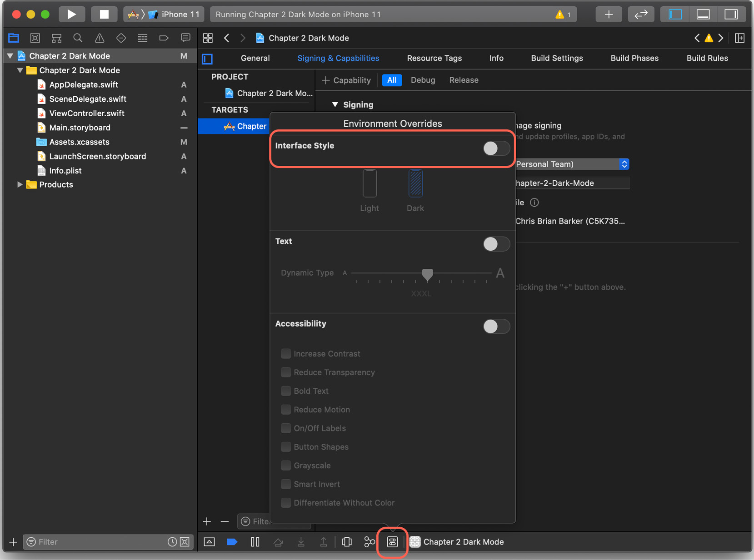Viewport: 754px width, 560px height.
Task: Open the Symbol navigator
Action: (x=56, y=38)
